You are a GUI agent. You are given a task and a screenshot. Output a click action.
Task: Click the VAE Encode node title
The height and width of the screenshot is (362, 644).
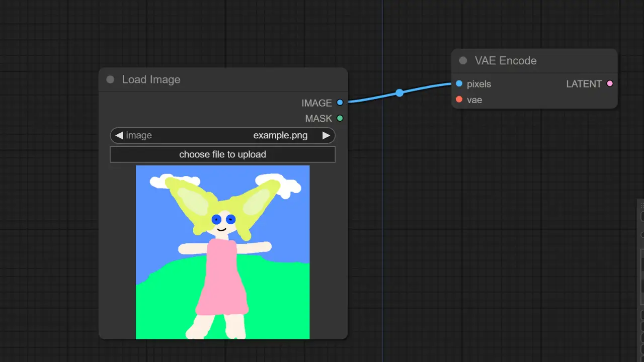[506, 61]
